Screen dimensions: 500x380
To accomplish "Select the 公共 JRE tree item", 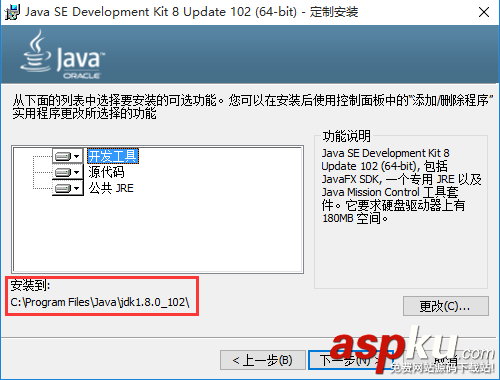I will coord(111,188).
